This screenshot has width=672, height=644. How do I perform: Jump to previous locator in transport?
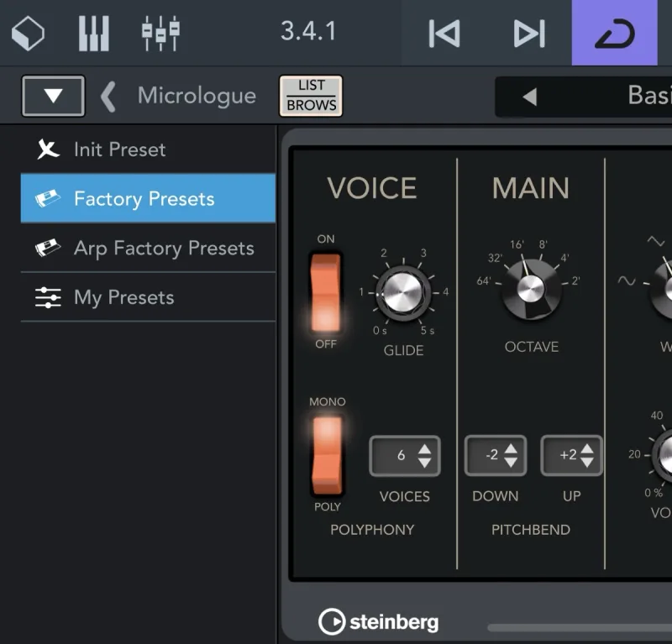(444, 33)
